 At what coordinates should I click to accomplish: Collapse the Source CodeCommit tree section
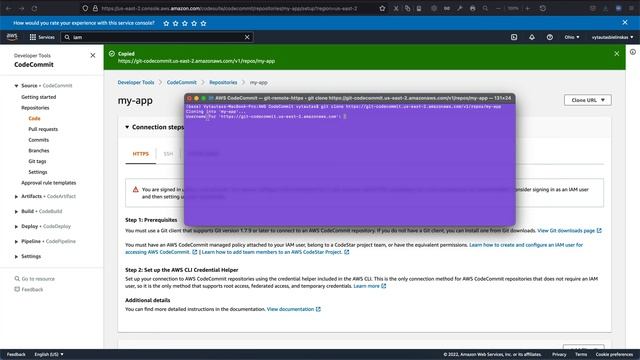click(x=16, y=86)
